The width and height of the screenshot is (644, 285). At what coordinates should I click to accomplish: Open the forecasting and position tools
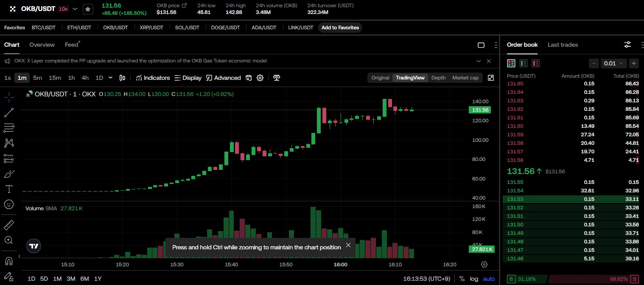9,158
